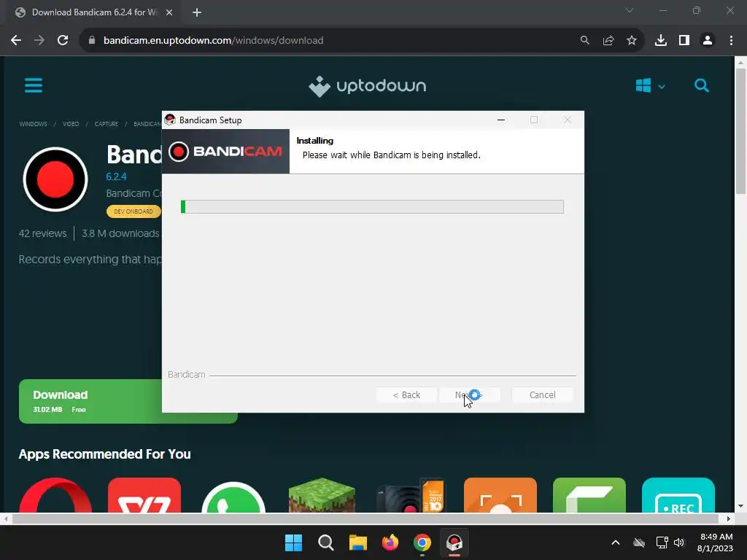Open the Windows Start menu
Viewport: 747px width, 560px height.
(293, 542)
